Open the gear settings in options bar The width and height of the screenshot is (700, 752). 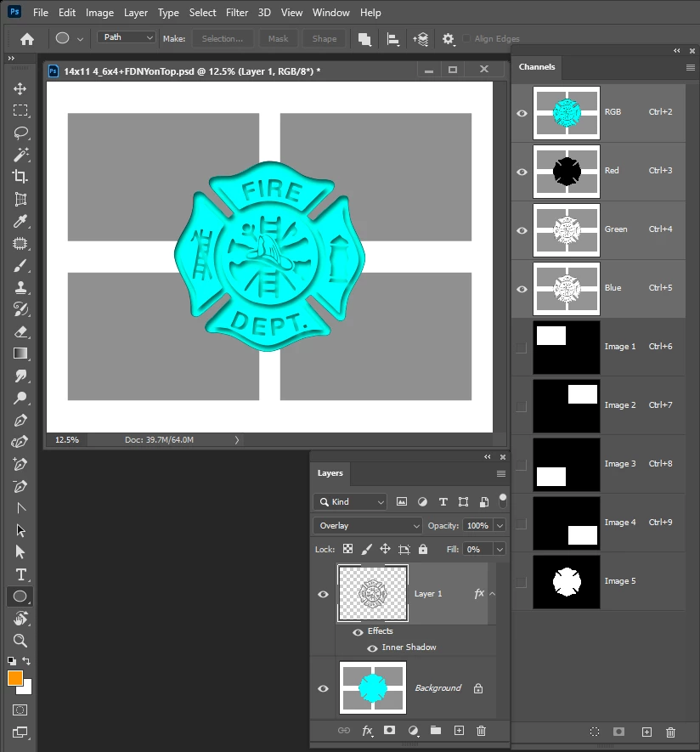[x=448, y=39]
